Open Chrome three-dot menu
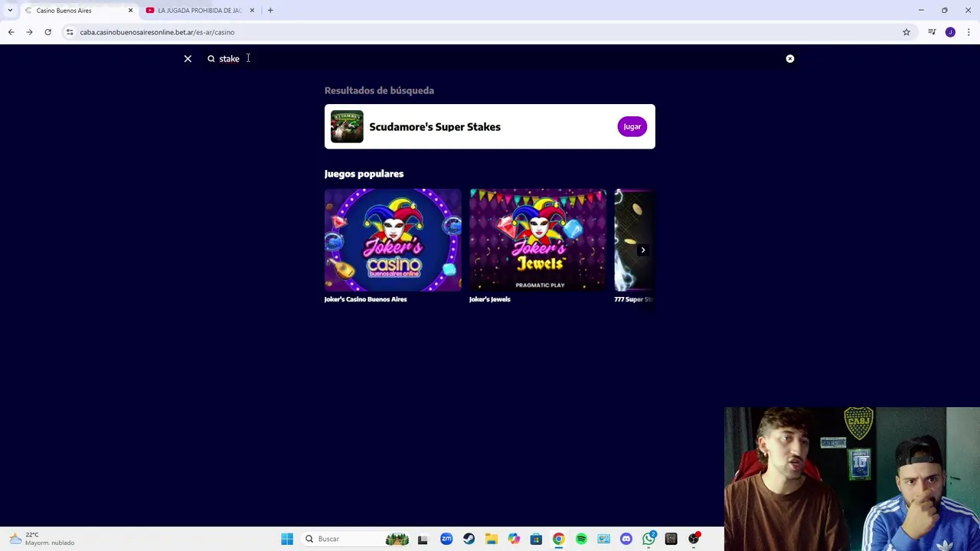The width and height of the screenshot is (980, 551). click(x=969, y=32)
